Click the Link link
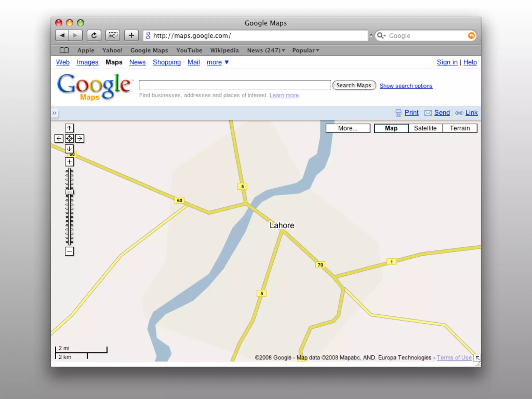Screen dimensions: 532x399 pos(471,113)
